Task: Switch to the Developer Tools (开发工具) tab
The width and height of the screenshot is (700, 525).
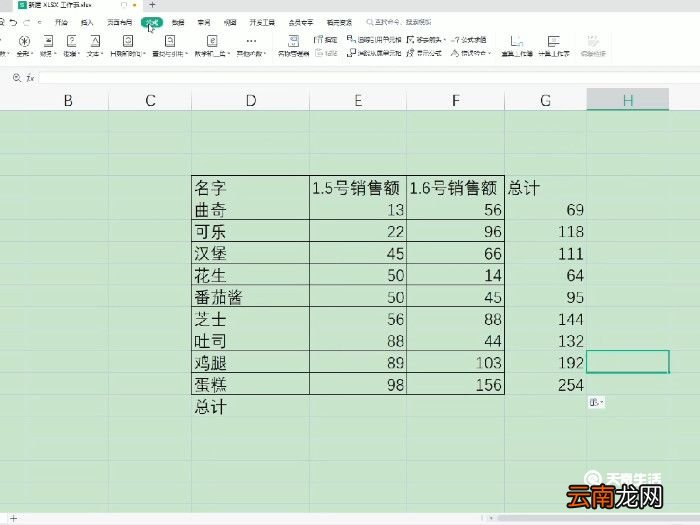Action: 262,22
